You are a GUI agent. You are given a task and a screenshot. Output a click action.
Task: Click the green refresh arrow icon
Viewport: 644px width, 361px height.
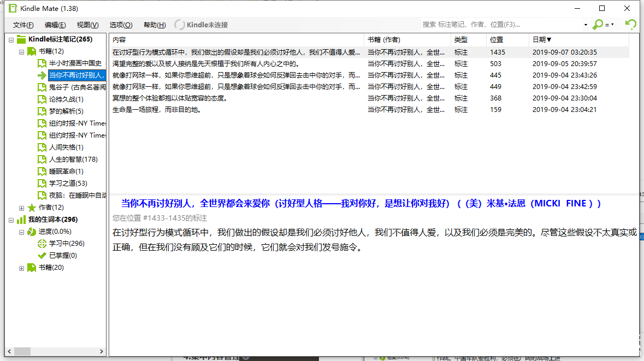630,24
